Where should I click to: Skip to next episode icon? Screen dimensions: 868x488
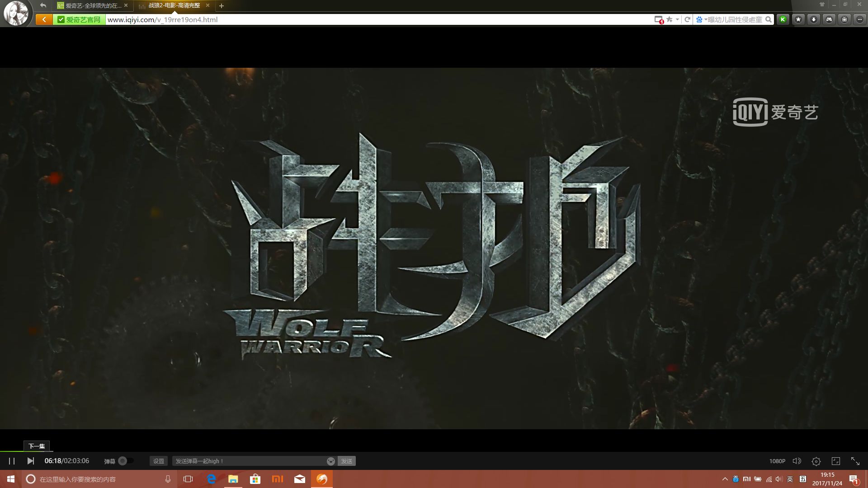(30, 461)
